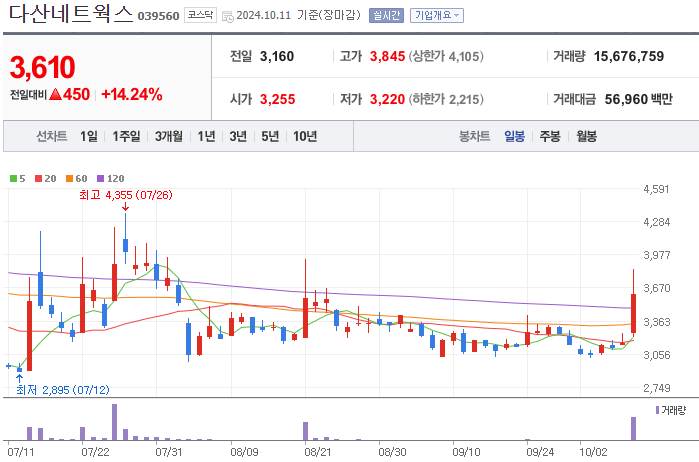699x462 pixels.
Task: Click the 3,670 price axis label
Action: 656,288
